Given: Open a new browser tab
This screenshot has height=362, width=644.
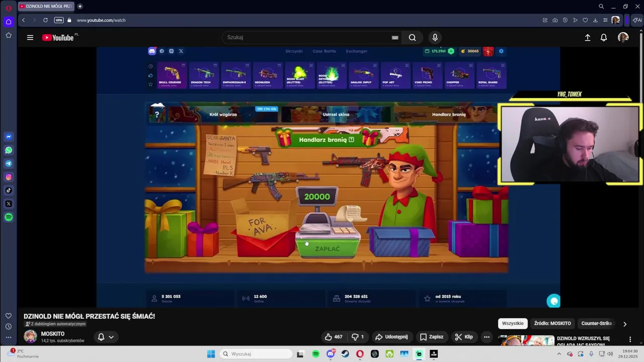Looking at the screenshot, I should click(x=79, y=7).
